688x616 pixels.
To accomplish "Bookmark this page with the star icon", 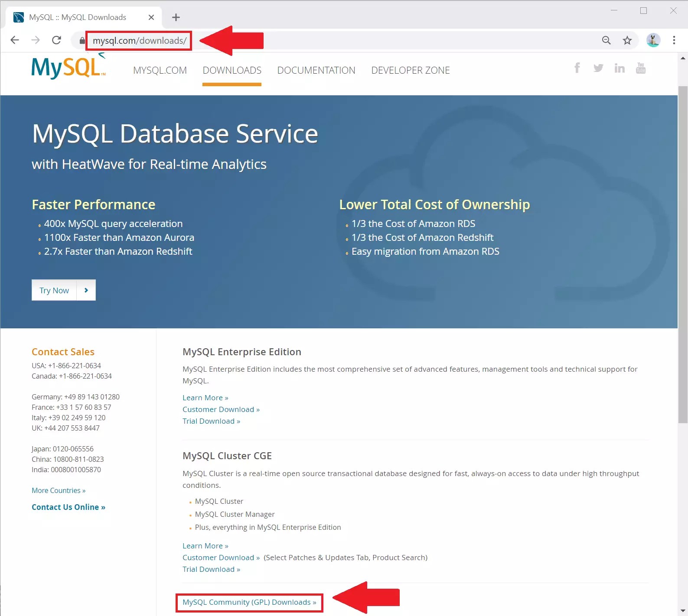I will click(627, 40).
